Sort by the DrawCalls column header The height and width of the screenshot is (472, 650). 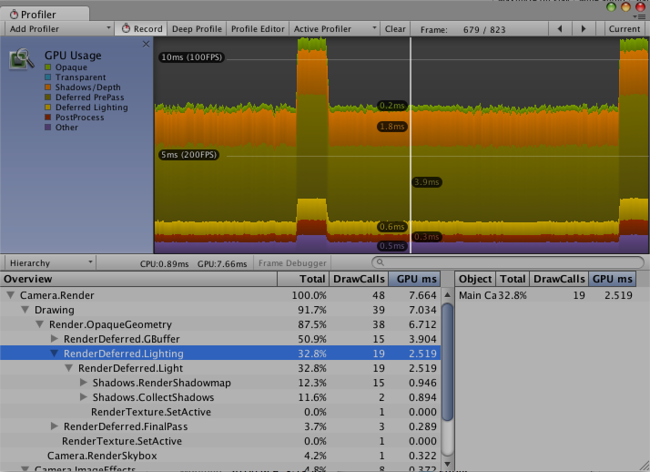coord(358,280)
